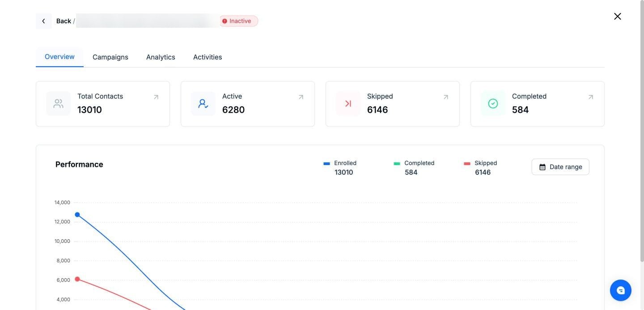The height and width of the screenshot is (310, 644).
Task: Click the Total Contacts card label
Action: point(100,96)
